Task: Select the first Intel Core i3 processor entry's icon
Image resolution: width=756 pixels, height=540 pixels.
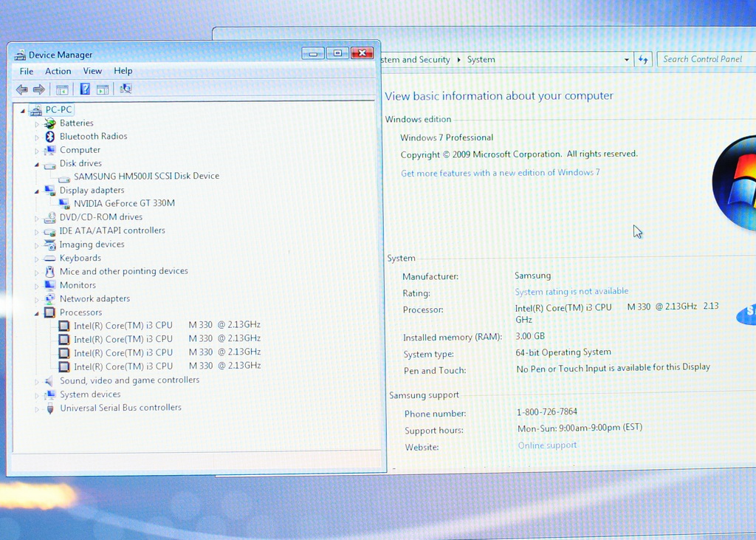Action: coord(63,326)
